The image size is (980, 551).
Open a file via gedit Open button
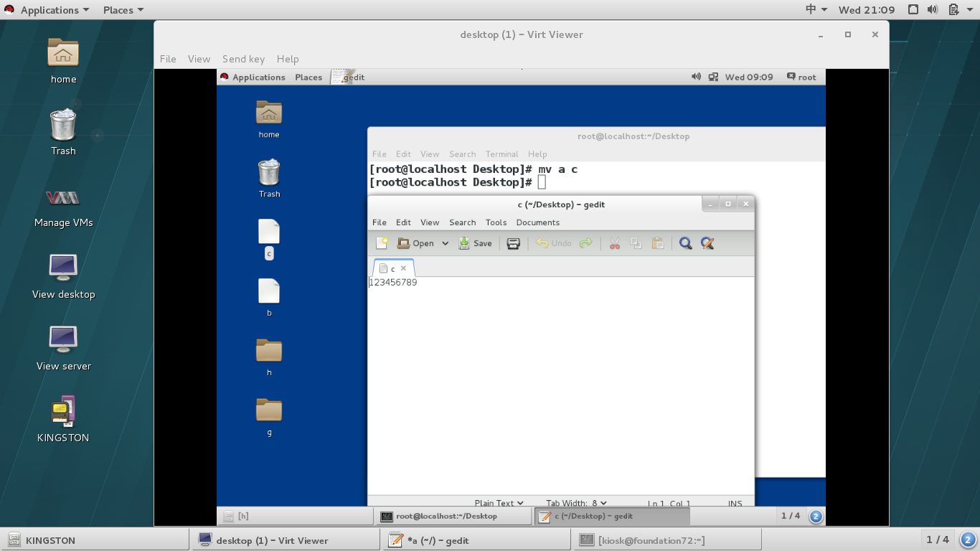415,243
